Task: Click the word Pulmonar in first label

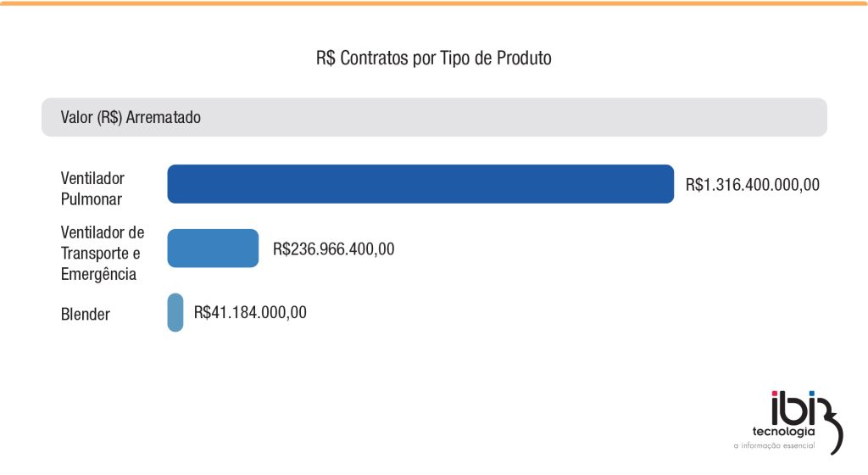Action: (92, 198)
